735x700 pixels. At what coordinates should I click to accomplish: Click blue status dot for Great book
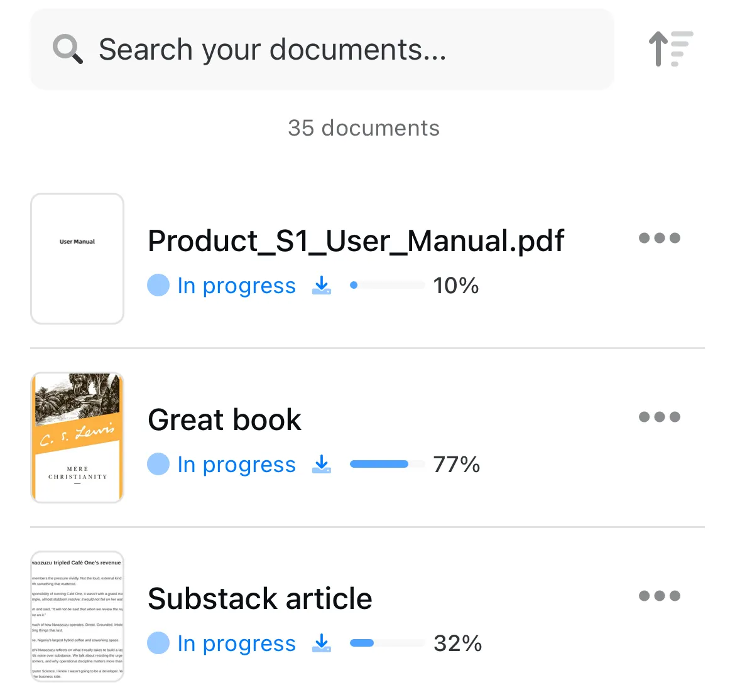pos(158,465)
